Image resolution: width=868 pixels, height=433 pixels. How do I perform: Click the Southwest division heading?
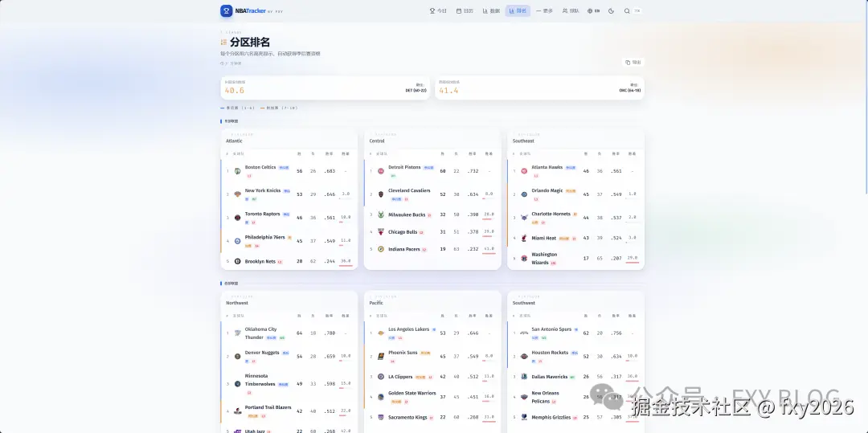524,303
